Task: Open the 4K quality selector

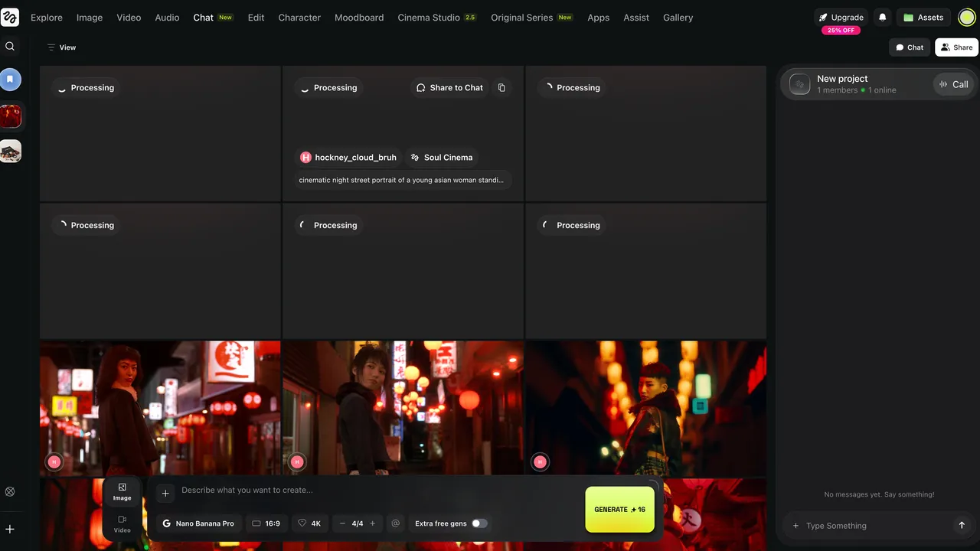Action: pos(309,523)
